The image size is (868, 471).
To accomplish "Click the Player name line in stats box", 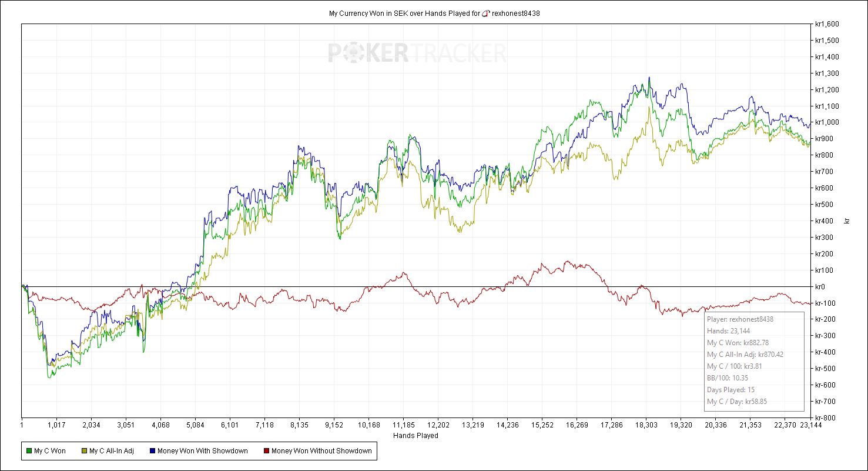I will (740, 319).
